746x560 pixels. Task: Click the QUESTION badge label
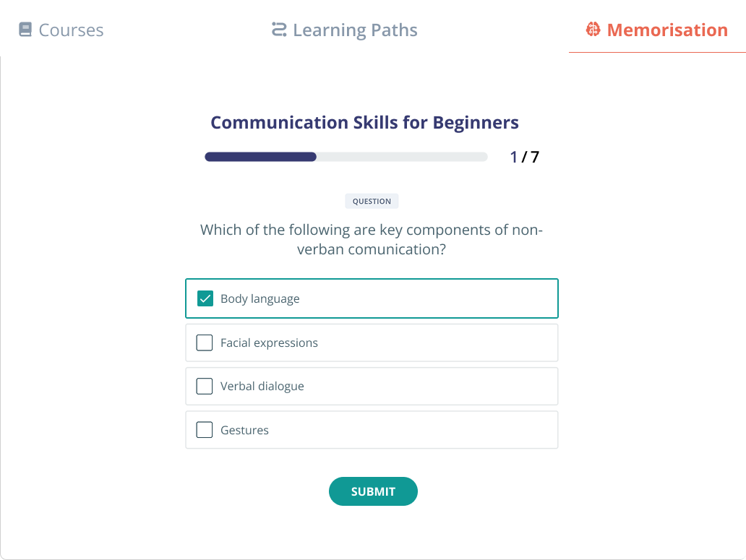click(372, 201)
